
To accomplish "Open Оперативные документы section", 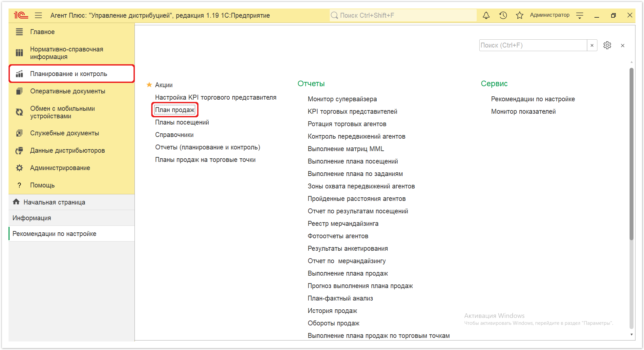I will (72, 91).
